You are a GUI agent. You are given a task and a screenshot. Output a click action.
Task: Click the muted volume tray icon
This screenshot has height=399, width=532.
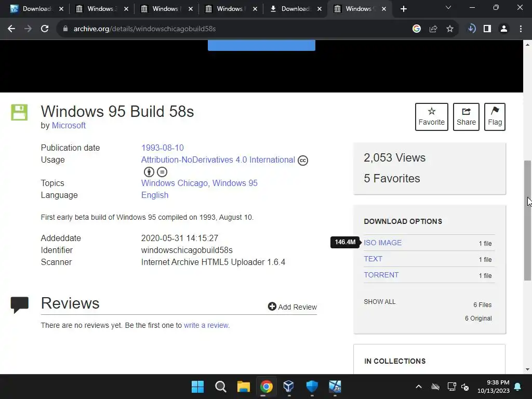(465, 387)
